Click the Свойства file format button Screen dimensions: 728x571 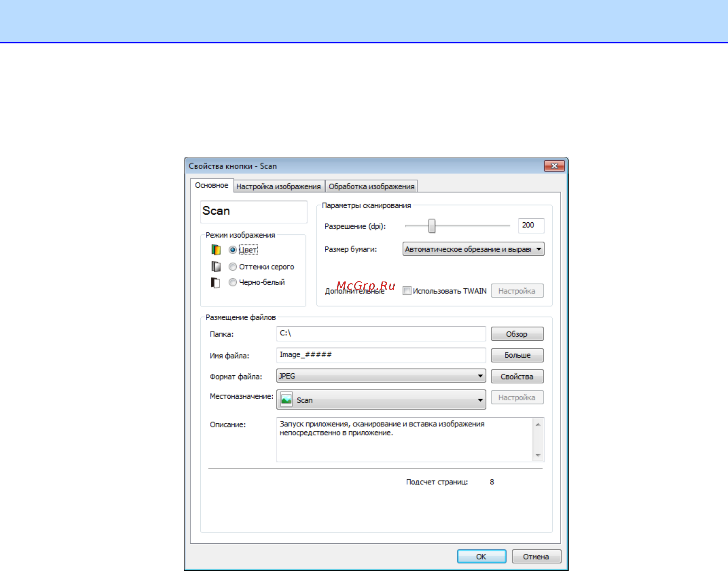(517, 376)
